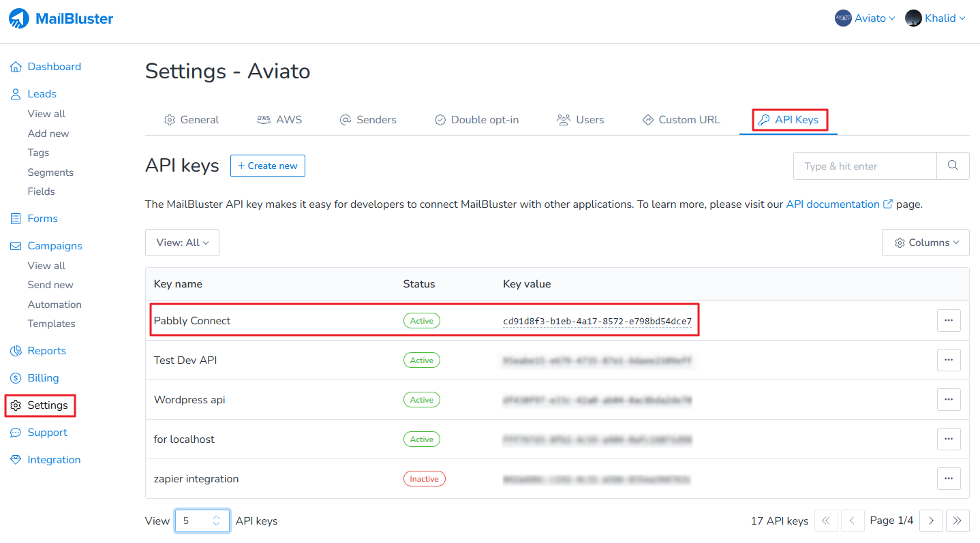The image size is (980, 543).
Task: Expand the View: All filter dropdown
Action: 182,243
